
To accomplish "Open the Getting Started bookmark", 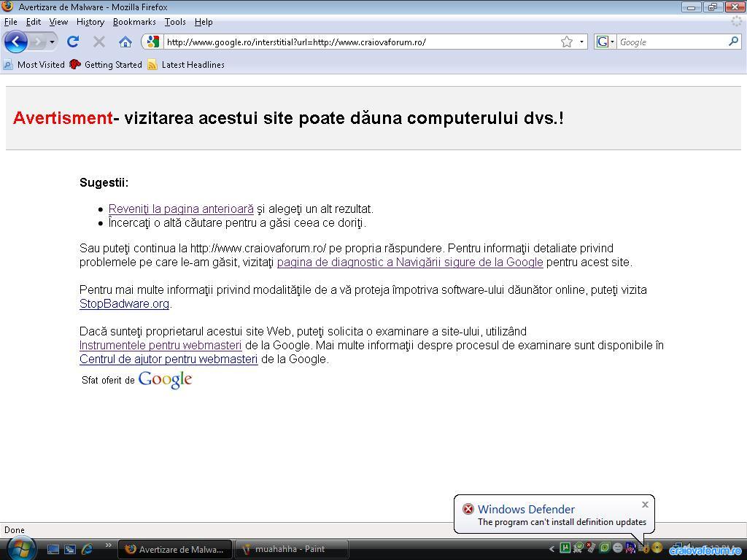I will [x=106, y=65].
